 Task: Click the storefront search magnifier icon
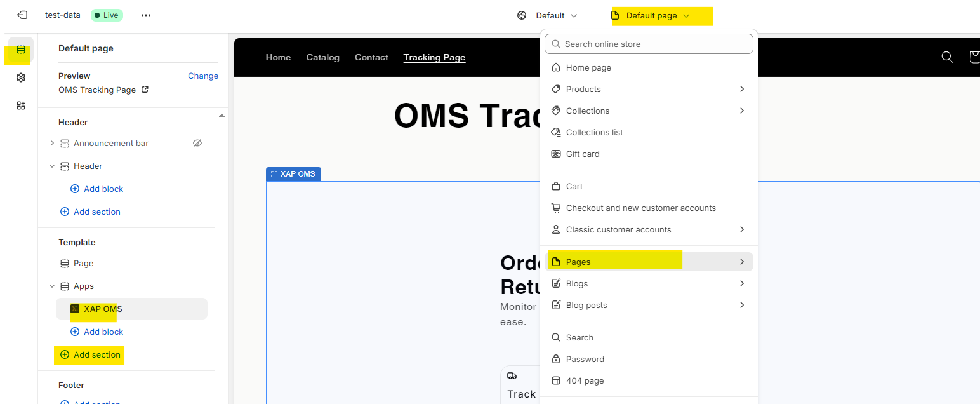(x=947, y=57)
